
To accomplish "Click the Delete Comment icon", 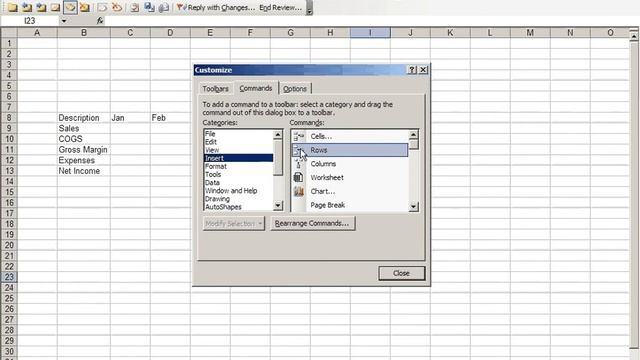I will pos(84,7).
